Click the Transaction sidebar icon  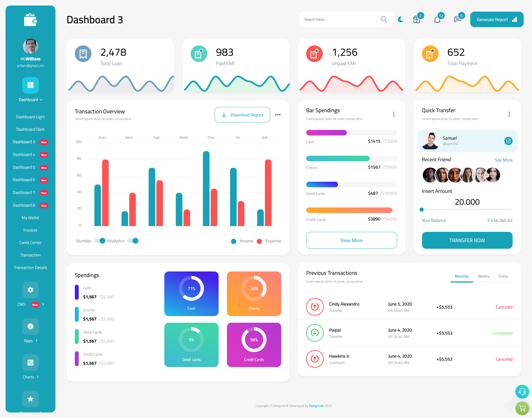30,255
